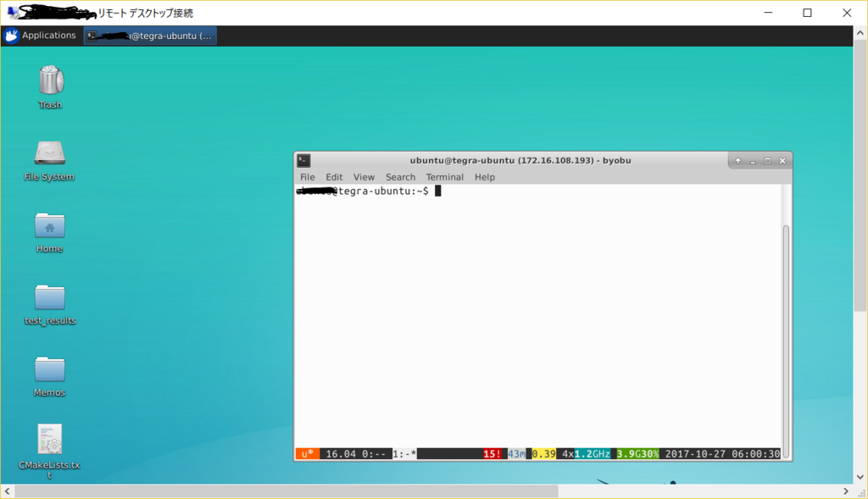Image resolution: width=868 pixels, height=499 pixels.
Task: Click the scroll down arrow of remote desktop
Action: (860, 477)
